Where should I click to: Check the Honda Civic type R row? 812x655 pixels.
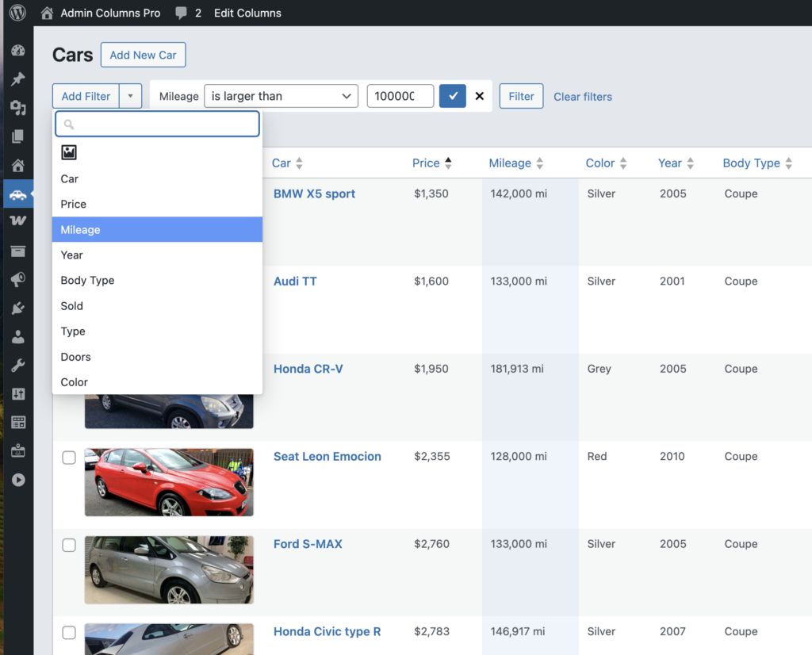pyautogui.click(x=69, y=632)
